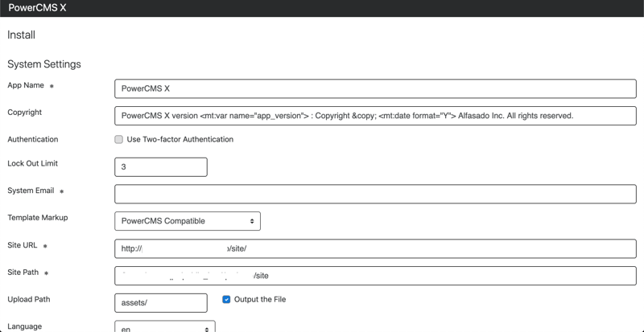Expand the Language dropdown
This screenshot has width=644, height=332.
(x=165, y=328)
